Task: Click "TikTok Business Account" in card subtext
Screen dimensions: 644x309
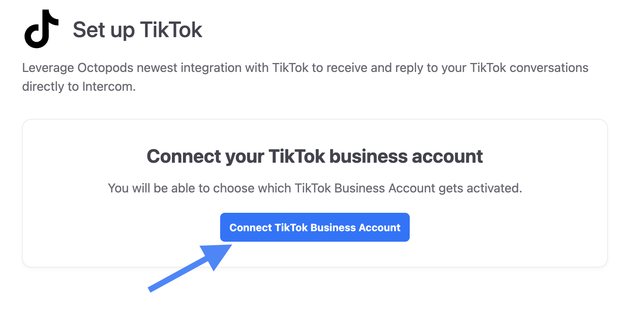Action: (x=365, y=188)
